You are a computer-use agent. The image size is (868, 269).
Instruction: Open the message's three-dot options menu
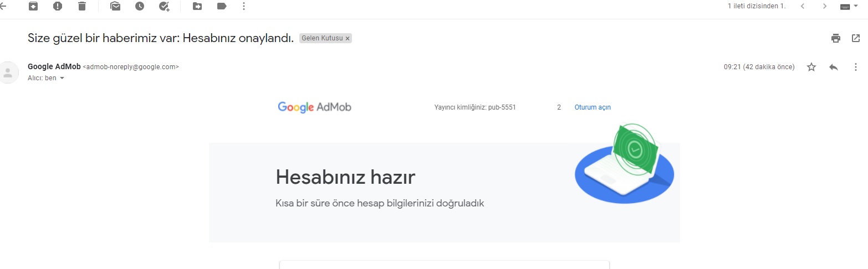tap(856, 67)
